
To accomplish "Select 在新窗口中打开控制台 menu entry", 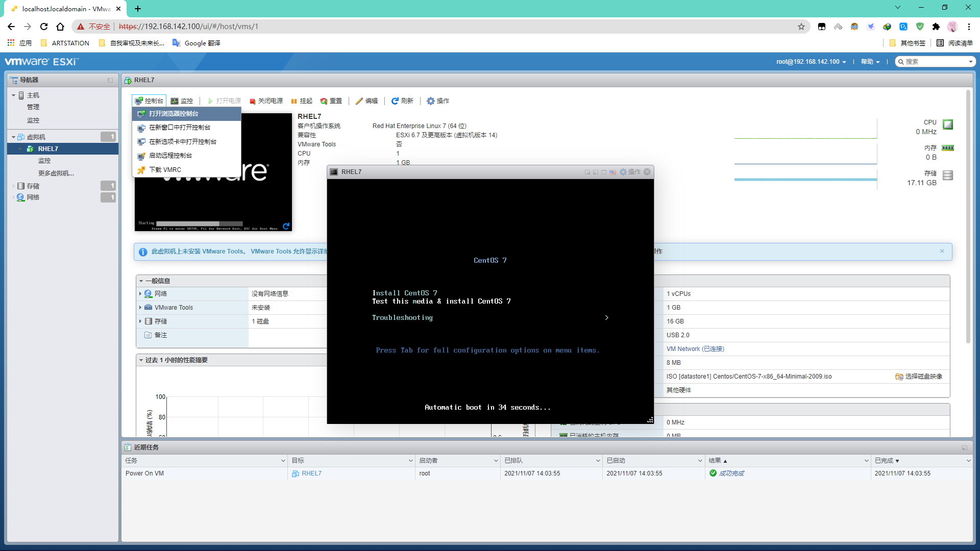I will 179,128.
